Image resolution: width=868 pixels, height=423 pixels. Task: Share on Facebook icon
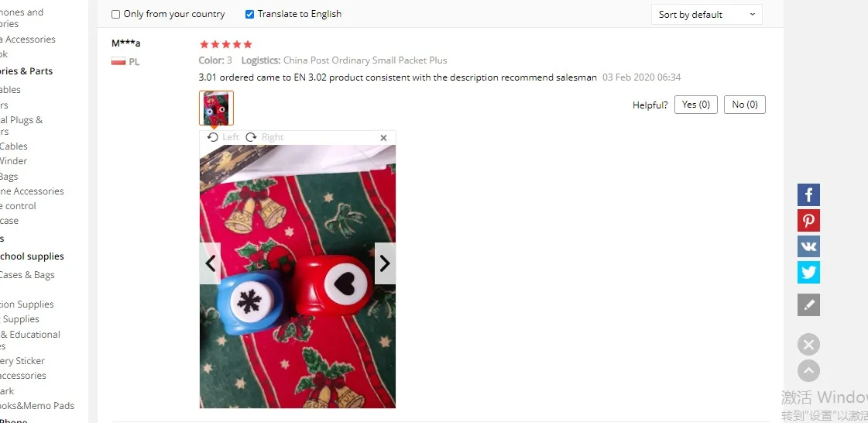tap(808, 195)
